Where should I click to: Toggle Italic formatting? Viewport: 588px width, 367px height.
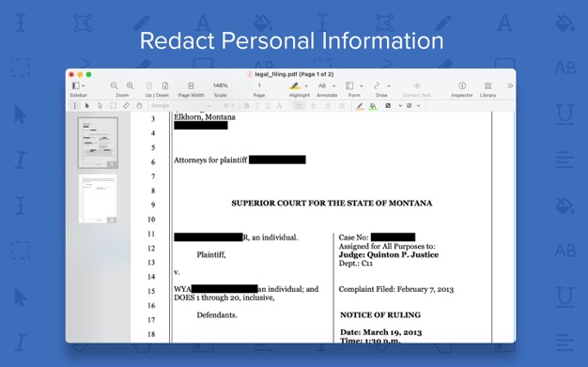tap(256, 106)
